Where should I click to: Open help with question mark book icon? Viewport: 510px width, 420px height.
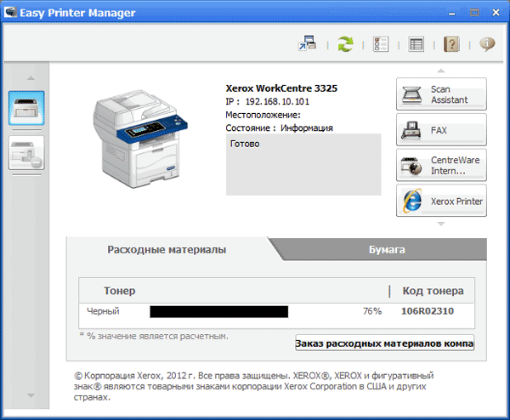[x=452, y=44]
